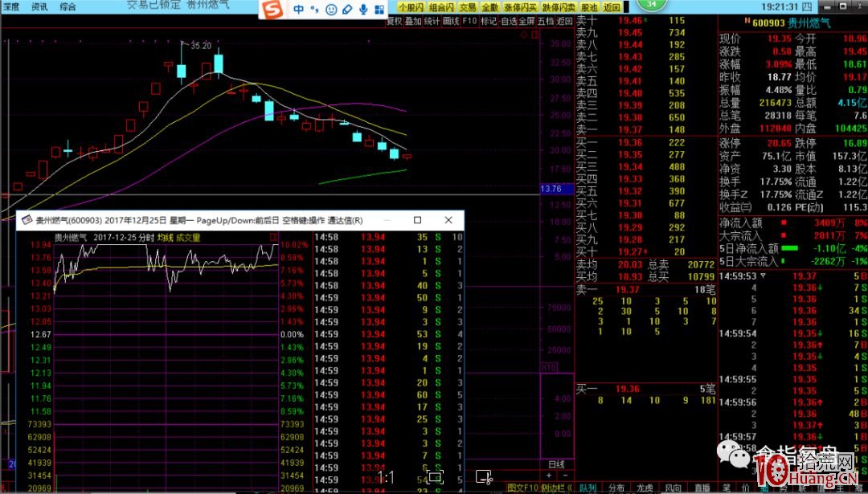
Task: Maximize the 贵州燃气 intraday popup window
Action: [x=417, y=220]
